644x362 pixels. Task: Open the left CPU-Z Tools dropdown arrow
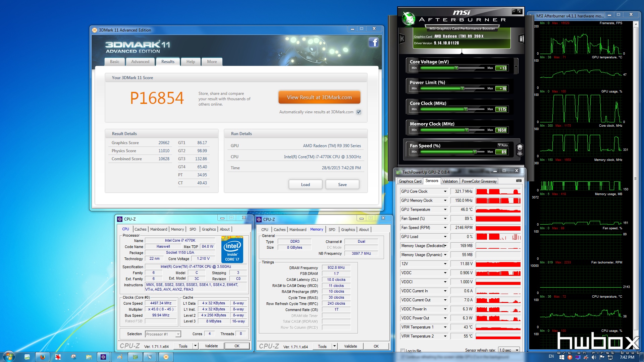pos(195,346)
